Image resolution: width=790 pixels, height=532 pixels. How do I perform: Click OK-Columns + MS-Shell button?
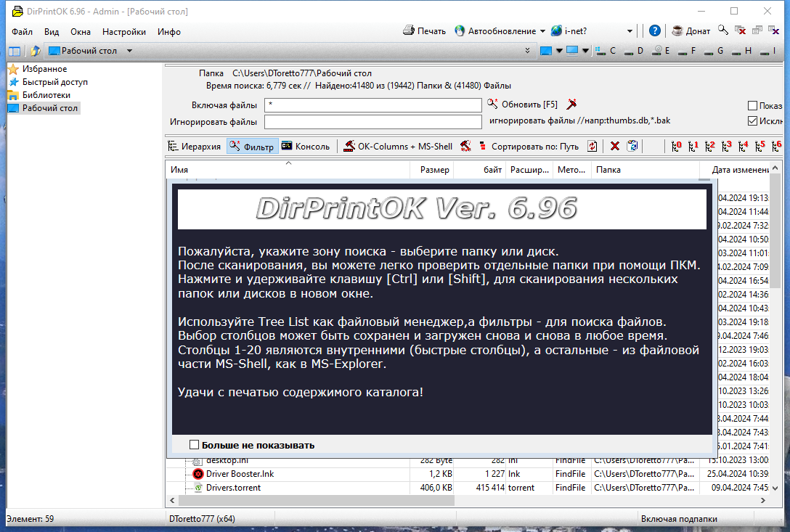397,147
